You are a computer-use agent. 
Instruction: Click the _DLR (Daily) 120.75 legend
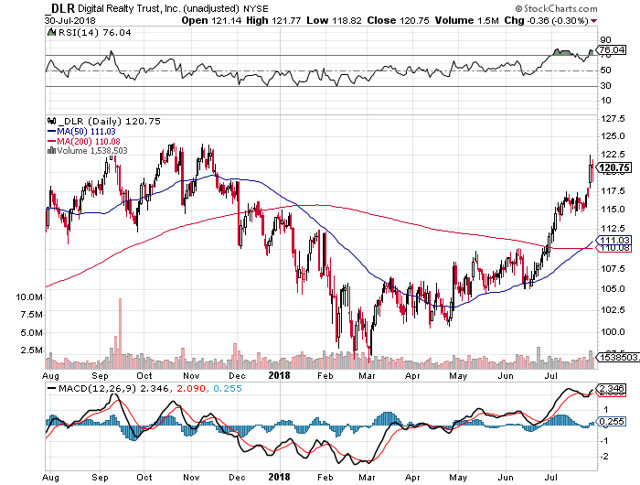[x=109, y=121]
